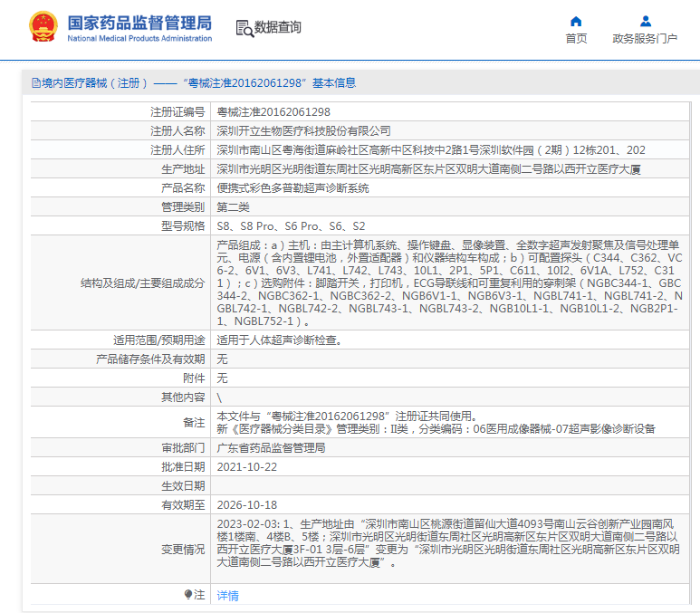Go to 首页 home page

click(x=576, y=38)
